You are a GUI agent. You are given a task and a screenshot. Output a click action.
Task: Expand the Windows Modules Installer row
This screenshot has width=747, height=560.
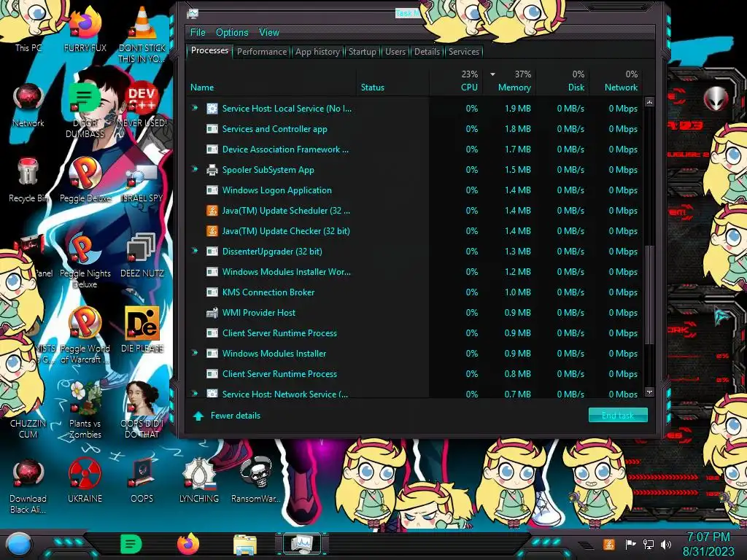195,353
